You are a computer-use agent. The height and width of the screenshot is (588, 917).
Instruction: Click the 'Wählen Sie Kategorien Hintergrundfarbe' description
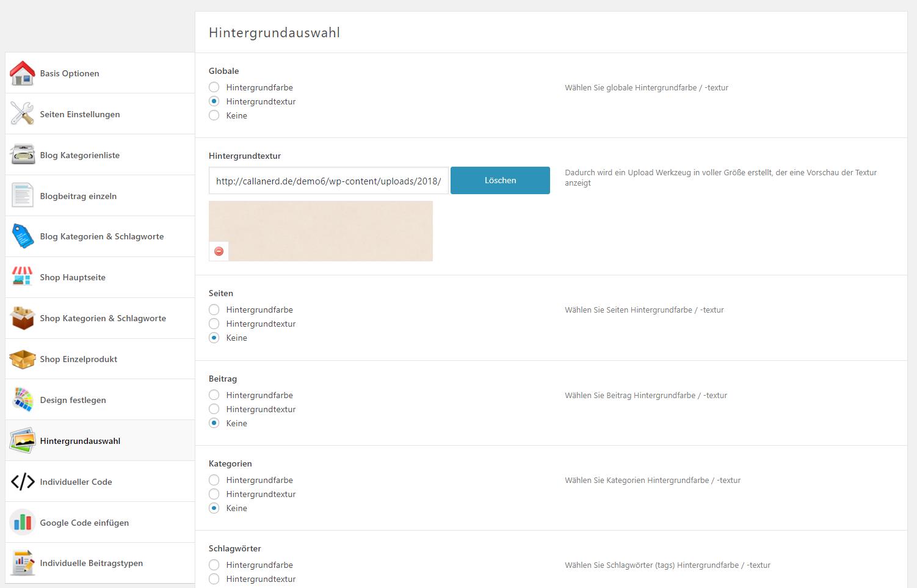point(653,481)
